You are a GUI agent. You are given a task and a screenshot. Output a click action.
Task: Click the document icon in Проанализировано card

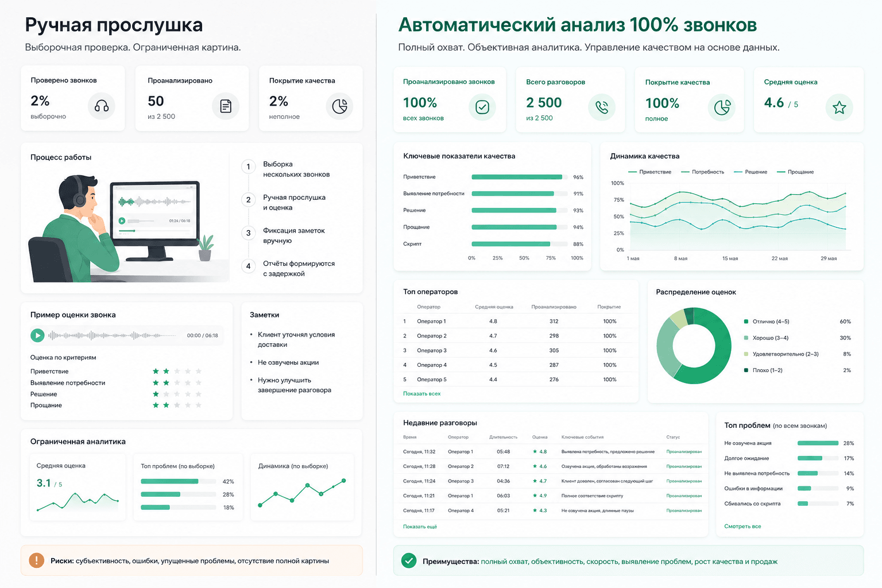coord(226,106)
